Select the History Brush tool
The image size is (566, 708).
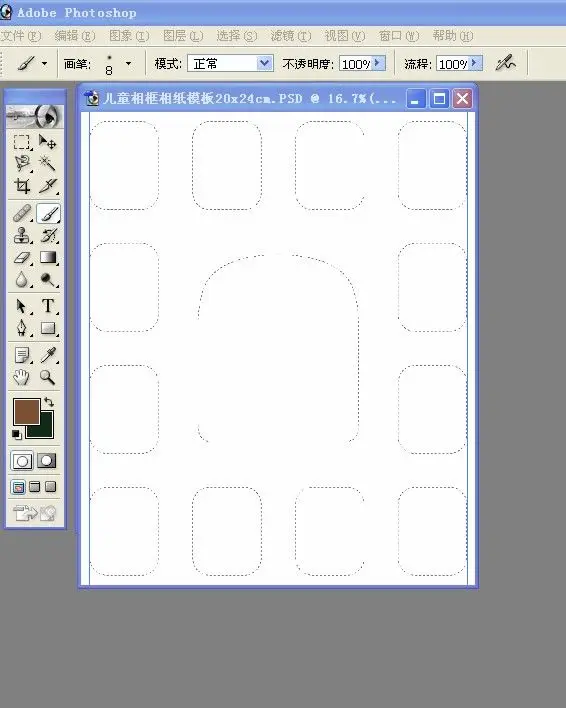tap(47, 236)
